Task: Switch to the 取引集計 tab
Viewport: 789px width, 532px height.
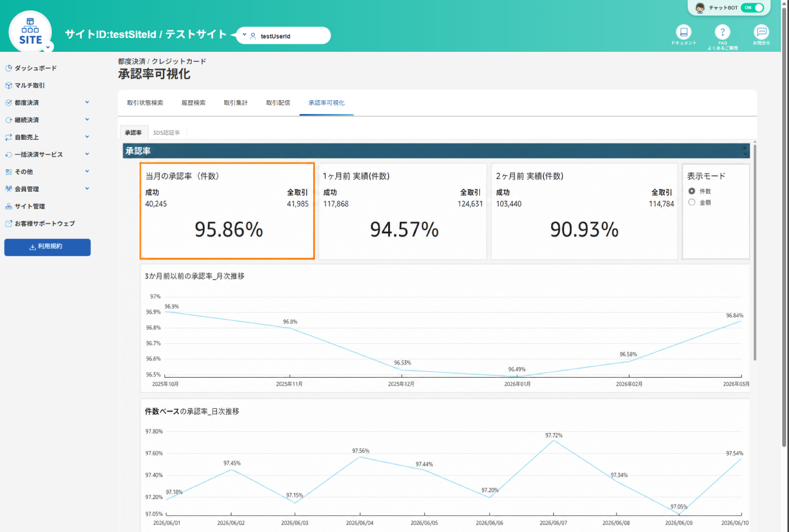Action: [236, 102]
